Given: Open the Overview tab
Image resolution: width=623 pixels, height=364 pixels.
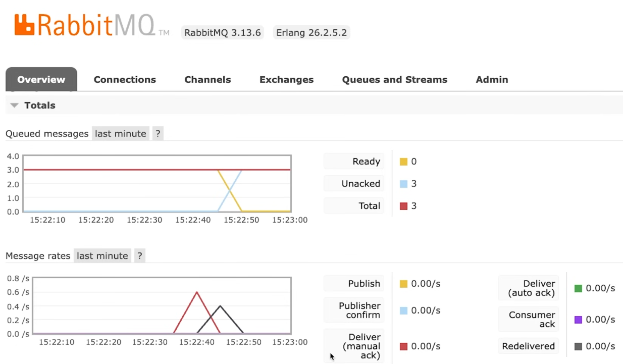Looking at the screenshot, I should point(41,79).
